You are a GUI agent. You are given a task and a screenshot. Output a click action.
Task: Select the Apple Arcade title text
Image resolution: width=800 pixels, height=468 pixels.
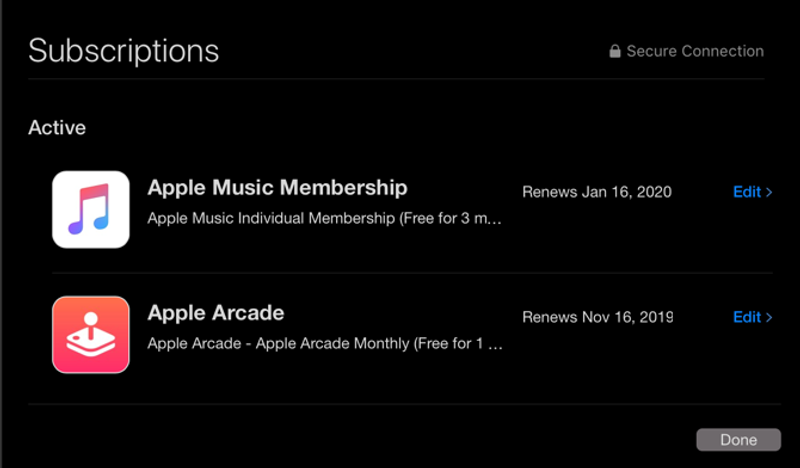click(x=215, y=313)
